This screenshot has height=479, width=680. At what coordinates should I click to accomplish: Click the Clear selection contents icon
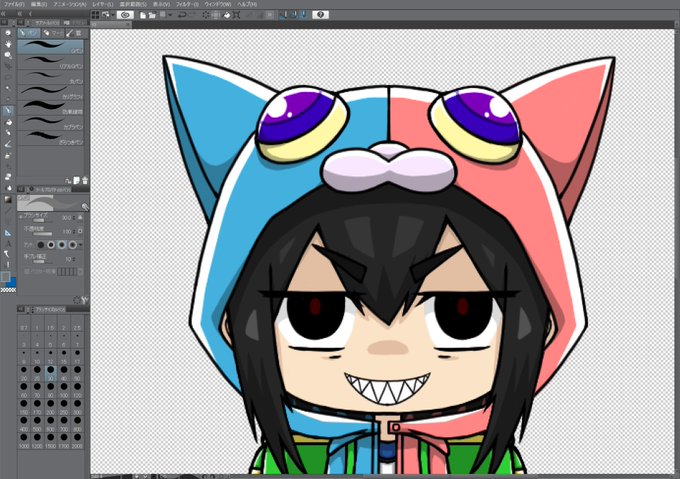pos(206,15)
